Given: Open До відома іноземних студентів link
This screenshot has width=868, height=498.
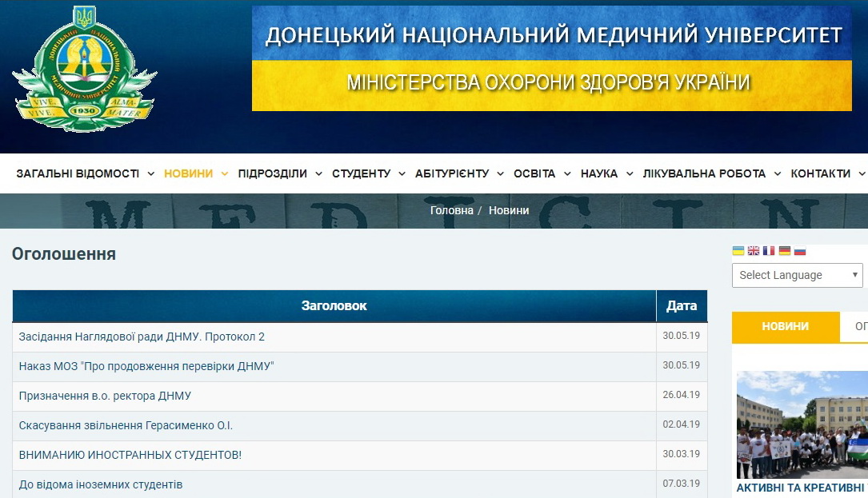Looking at the screenshot, I should (x=100, y=484).
